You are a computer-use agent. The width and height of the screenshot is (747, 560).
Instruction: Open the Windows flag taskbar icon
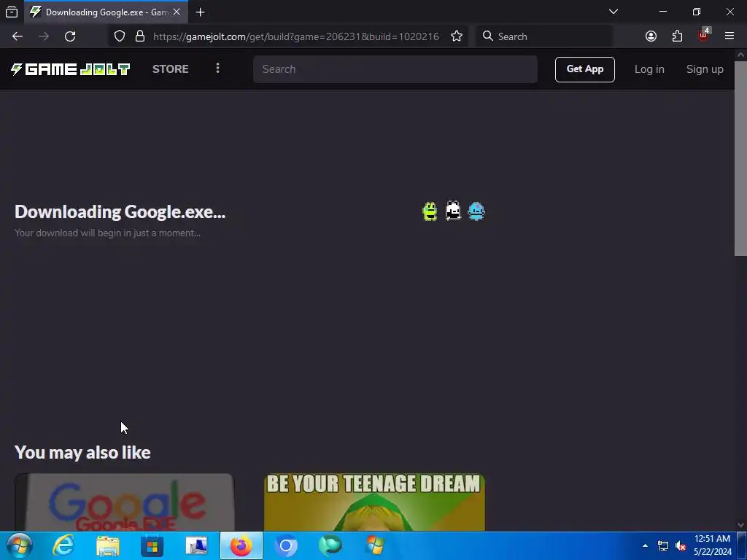pyautogui.click(x=375, y=545)
